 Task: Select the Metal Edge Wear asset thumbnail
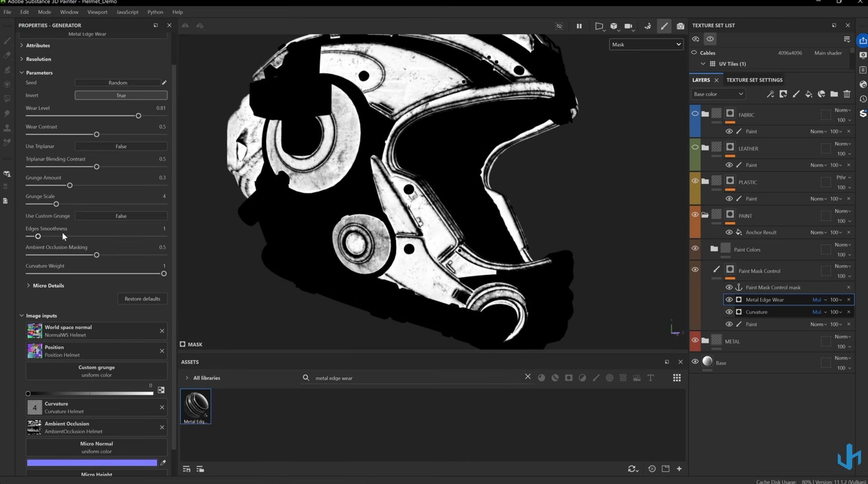click(196, 406)
